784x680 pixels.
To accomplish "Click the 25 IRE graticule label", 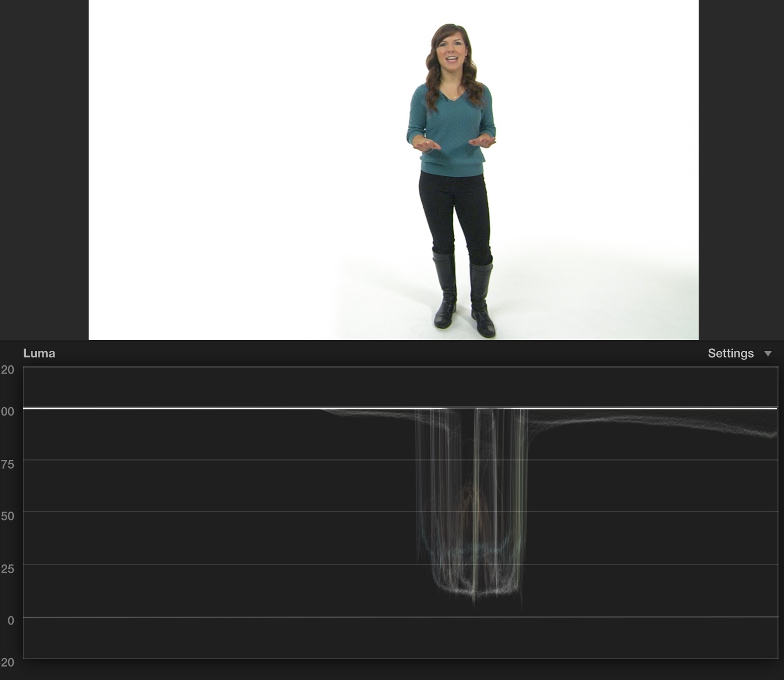I will click(x=9, y=568).
